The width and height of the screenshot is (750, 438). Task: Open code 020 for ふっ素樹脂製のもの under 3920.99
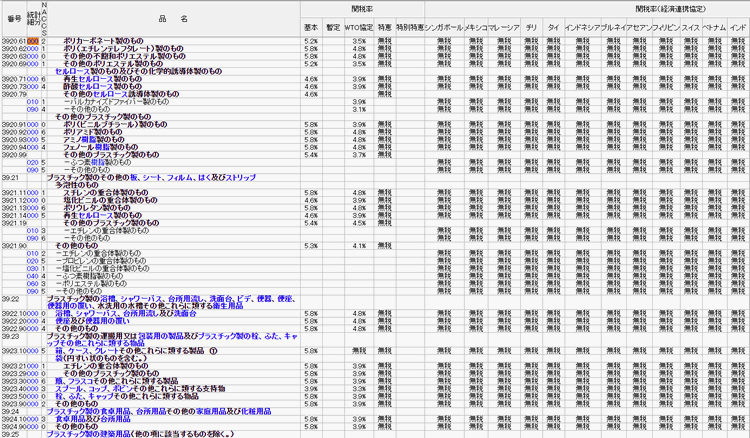[x=33, y=163]
